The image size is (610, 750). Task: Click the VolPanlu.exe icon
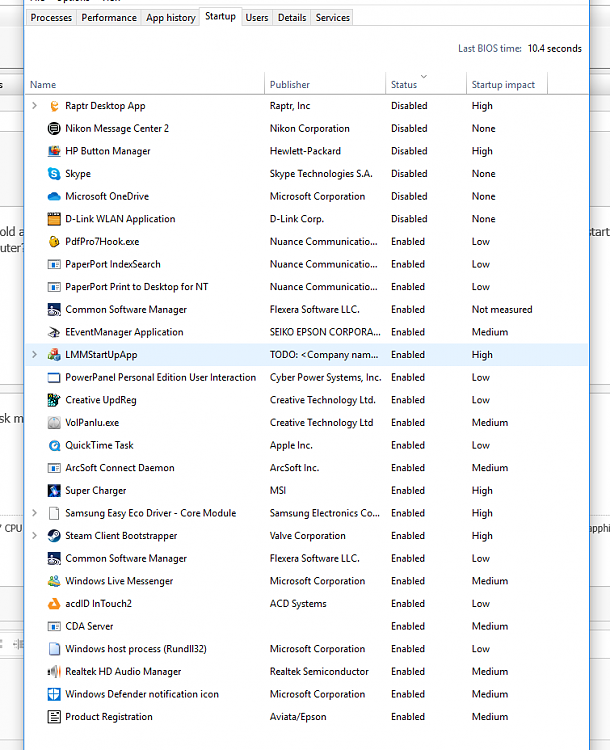click(54, 423)
